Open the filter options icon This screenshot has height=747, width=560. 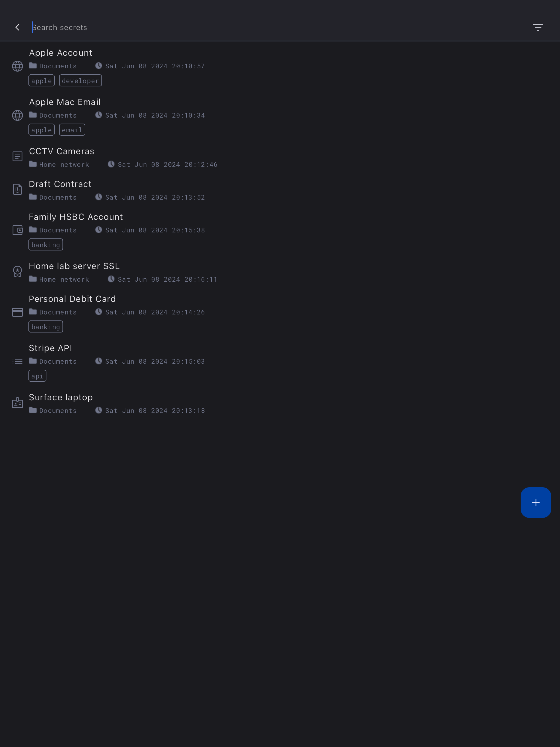538,27
